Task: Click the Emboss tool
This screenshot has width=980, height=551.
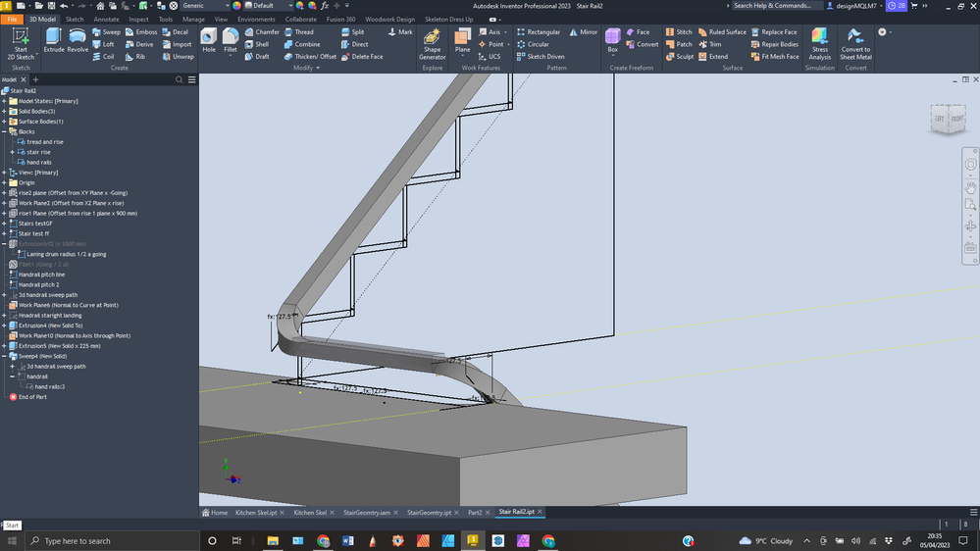Action: coord(141,31)
